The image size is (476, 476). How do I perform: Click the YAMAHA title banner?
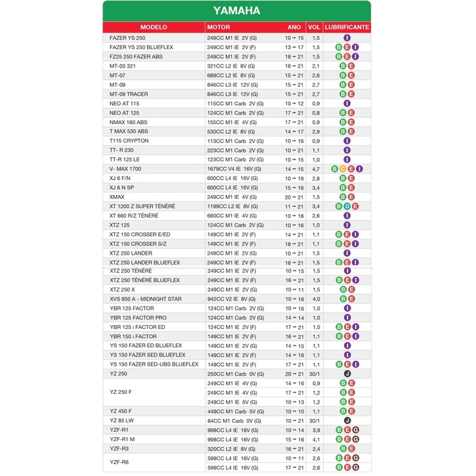pos(237,11)
